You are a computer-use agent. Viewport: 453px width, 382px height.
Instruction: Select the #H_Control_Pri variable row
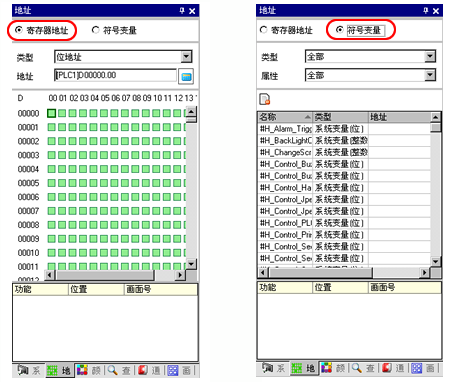coord(345,235)
